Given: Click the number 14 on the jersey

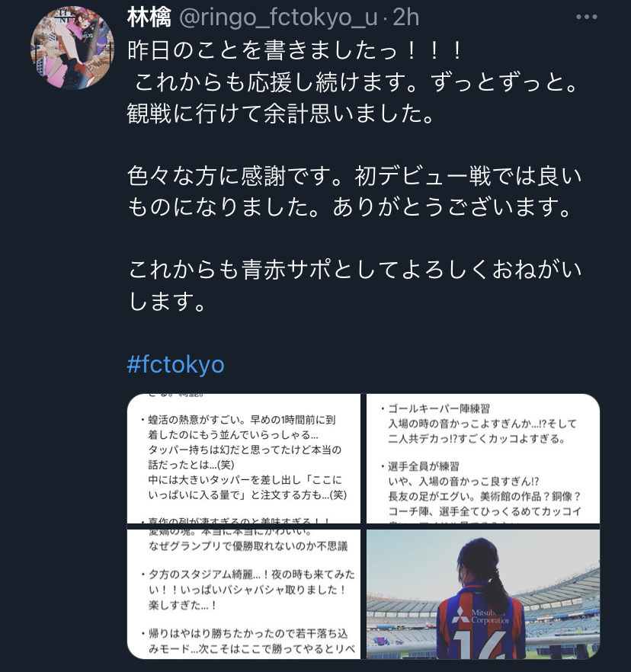Looking at the screenshot, I should 479,645.
